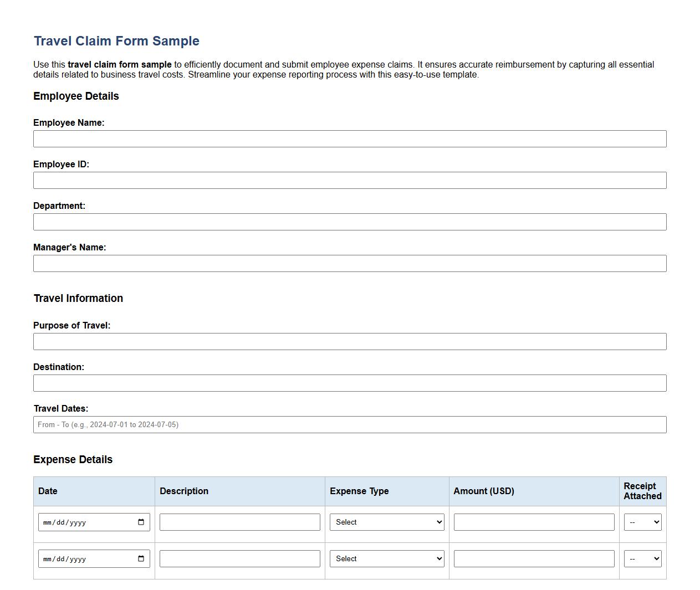Viewport: 700px width, 590px height.
Task: Click the second row's Description field
Action: coord(239,558)
